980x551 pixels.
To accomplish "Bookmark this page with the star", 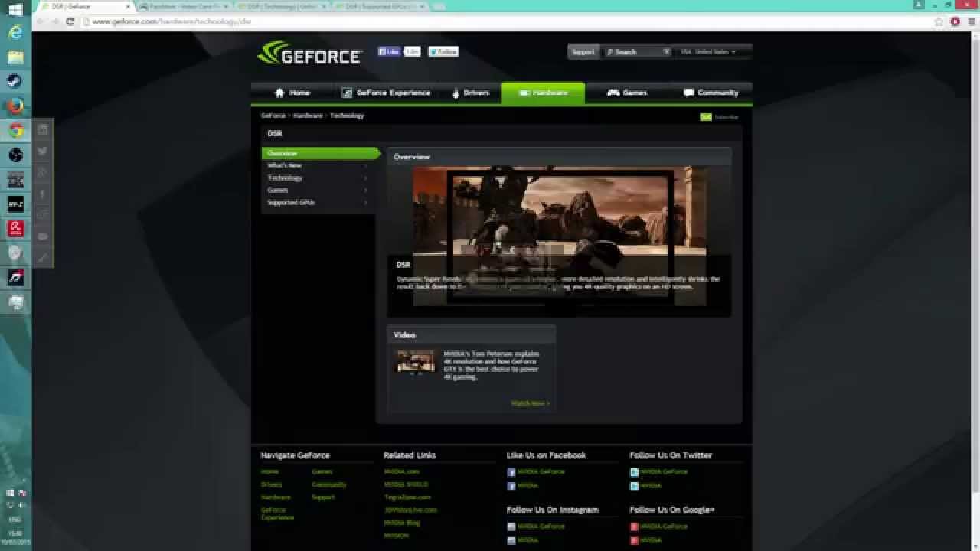I will tap(939, 22).
